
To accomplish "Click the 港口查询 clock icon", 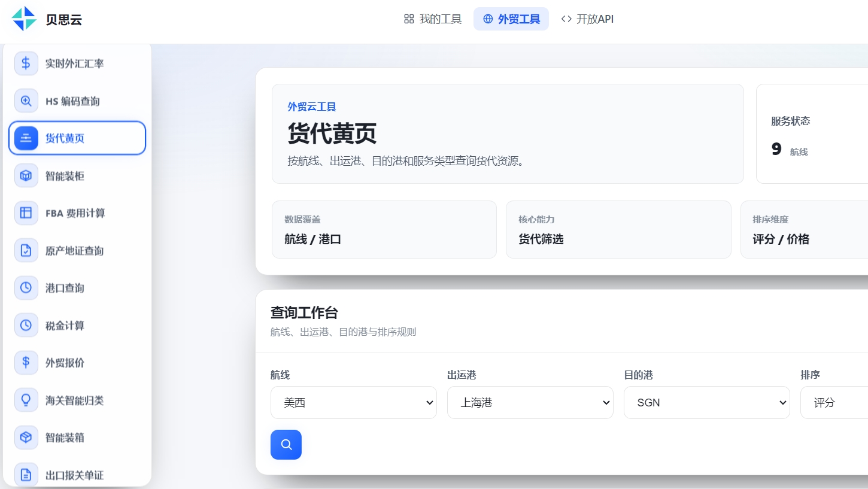I will pyautogui.click(x=26, y=288).
